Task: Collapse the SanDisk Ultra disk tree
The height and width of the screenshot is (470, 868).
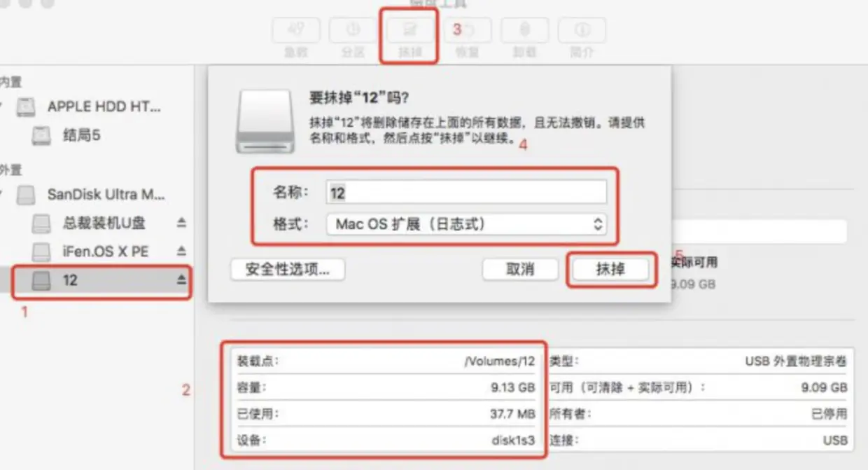Action: click(x=2, y=193)
